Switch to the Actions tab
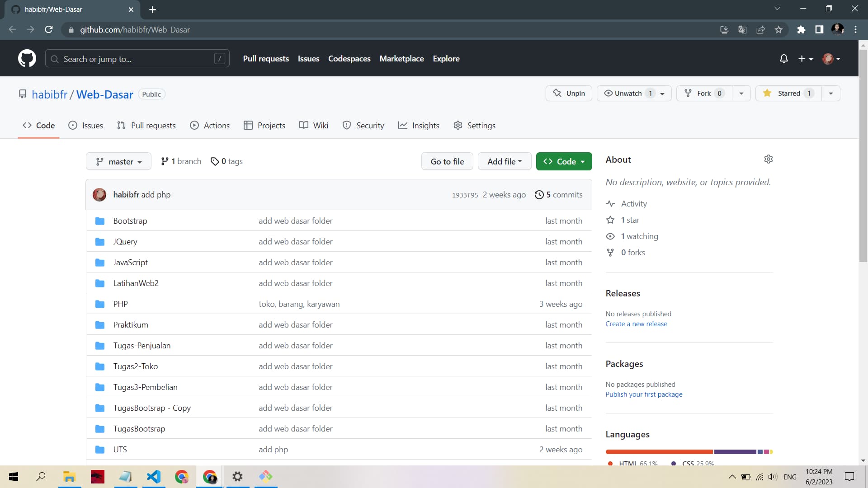 pyautogui.click(x=210, y=126)
